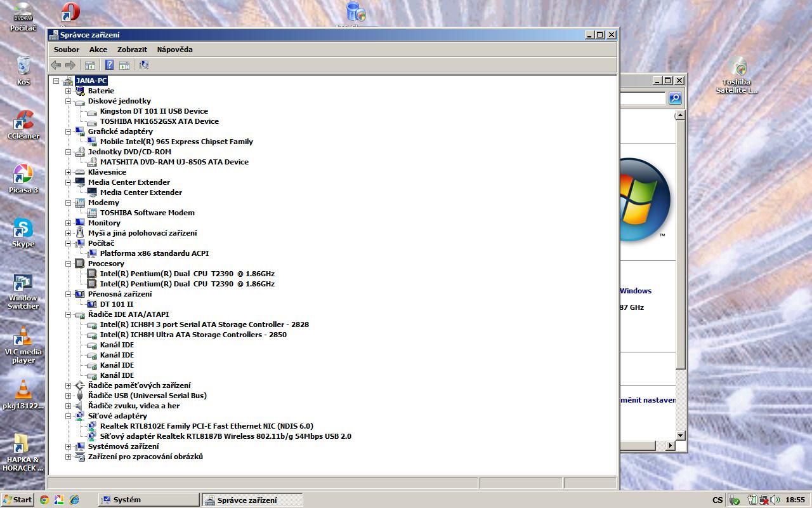812x508 pixels.
Task: Expand the Baterie category
Action: 68,91
